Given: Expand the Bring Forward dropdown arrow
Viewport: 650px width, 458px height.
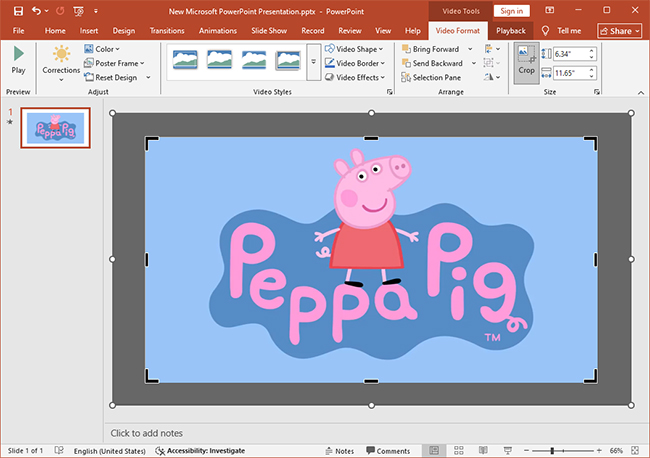Looking at the screenshot, I should [470, 49].
